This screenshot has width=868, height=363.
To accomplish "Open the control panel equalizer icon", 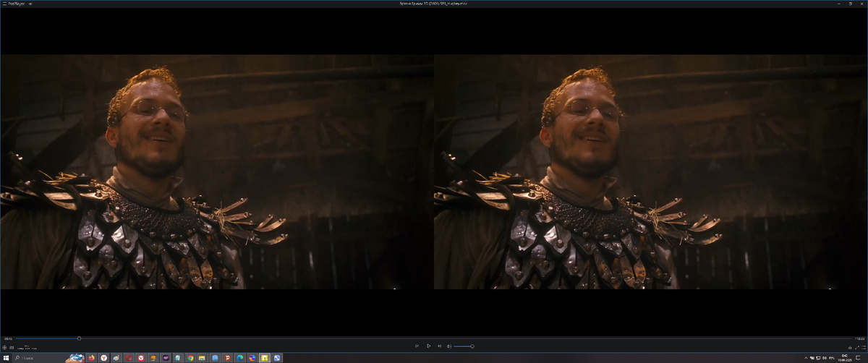I will click(x=11, y=348).
